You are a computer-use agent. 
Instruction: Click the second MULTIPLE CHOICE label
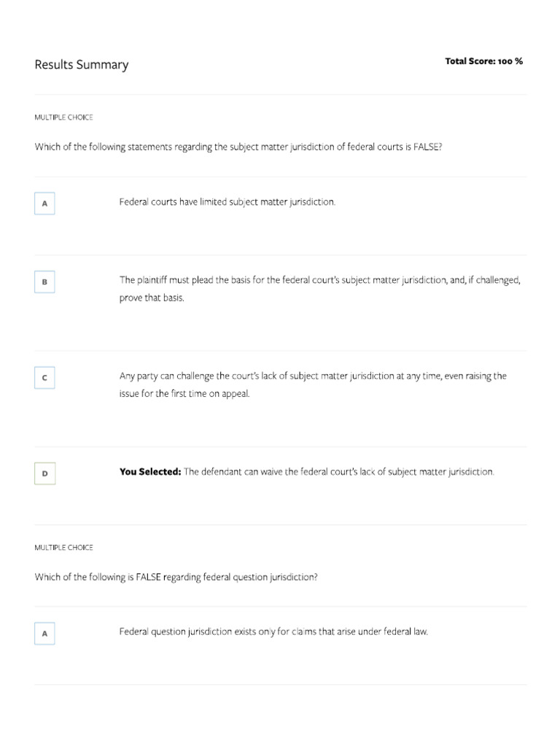tap(63, 547)
